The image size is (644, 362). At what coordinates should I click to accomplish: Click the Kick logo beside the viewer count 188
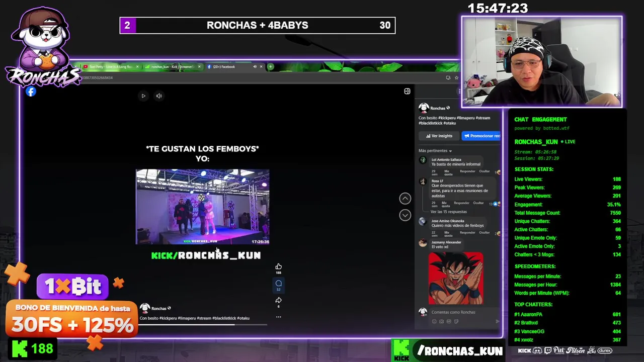click(x=20, y=348)
